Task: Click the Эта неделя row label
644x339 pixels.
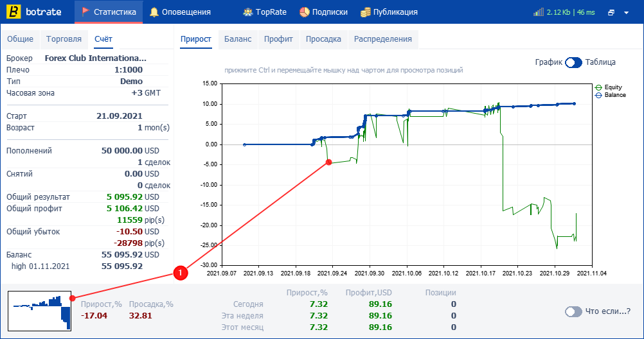Action: [242, 316]
